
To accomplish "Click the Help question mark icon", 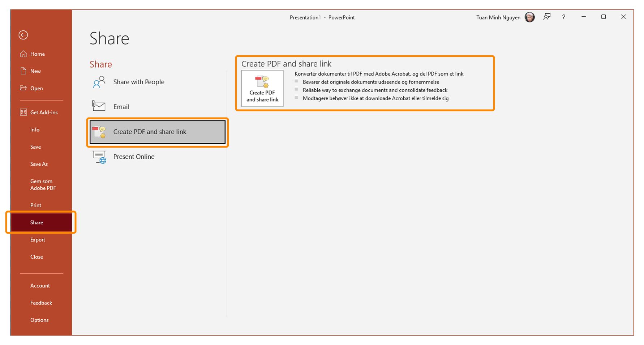I will click(x=563, y=17).
